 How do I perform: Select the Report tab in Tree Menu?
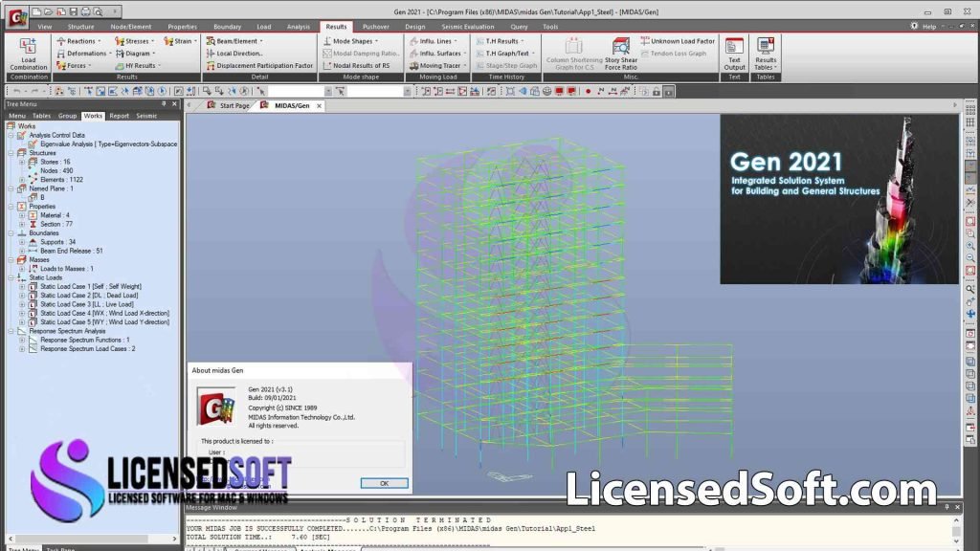click(x=119, y=116)
